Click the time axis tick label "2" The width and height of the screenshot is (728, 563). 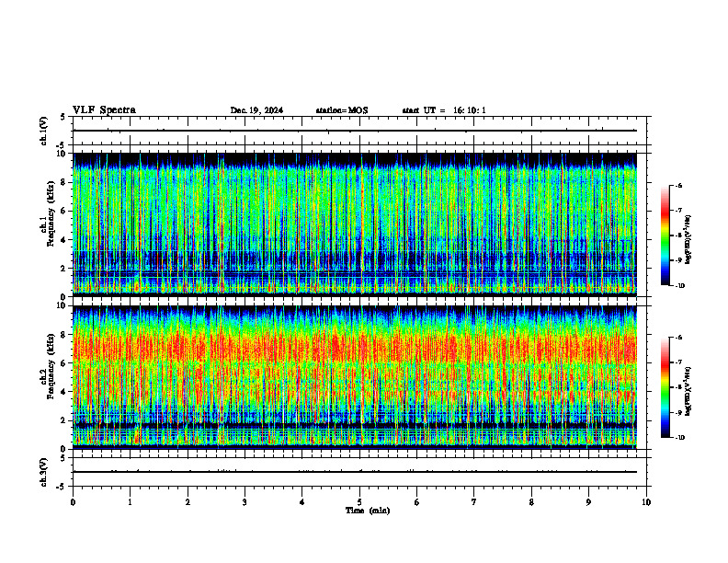(188, 502)
